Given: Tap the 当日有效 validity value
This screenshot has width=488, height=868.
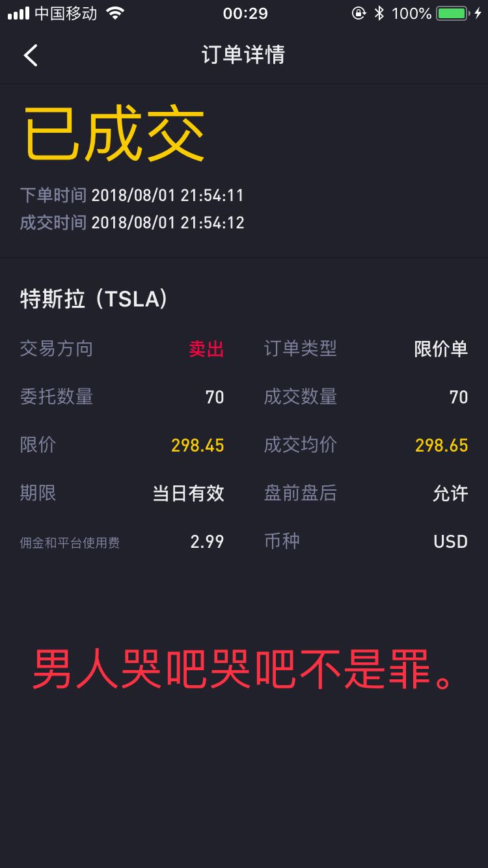Looking at the screenshot, I should pyautogui.click(x=188, y=493).
